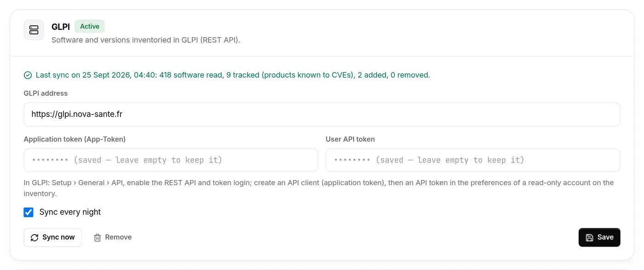Click the User API token label
The image size is (644, 270).
point(350,139)
